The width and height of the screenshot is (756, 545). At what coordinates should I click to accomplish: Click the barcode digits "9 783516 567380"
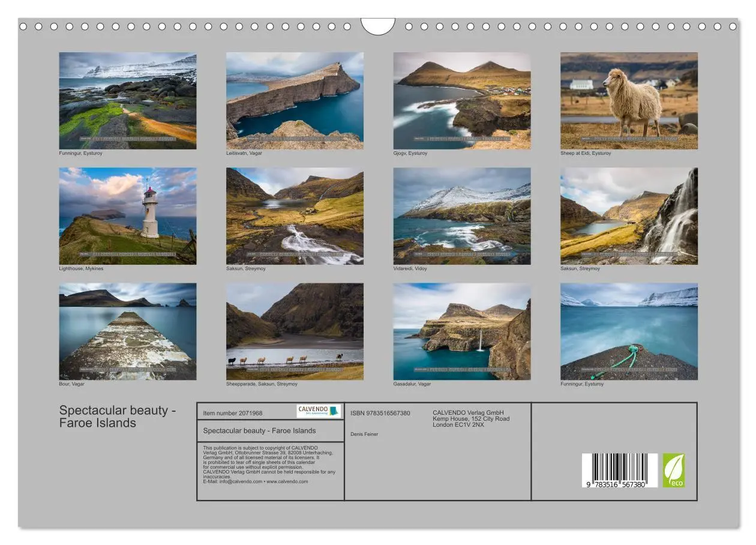(x=617, y=484)
